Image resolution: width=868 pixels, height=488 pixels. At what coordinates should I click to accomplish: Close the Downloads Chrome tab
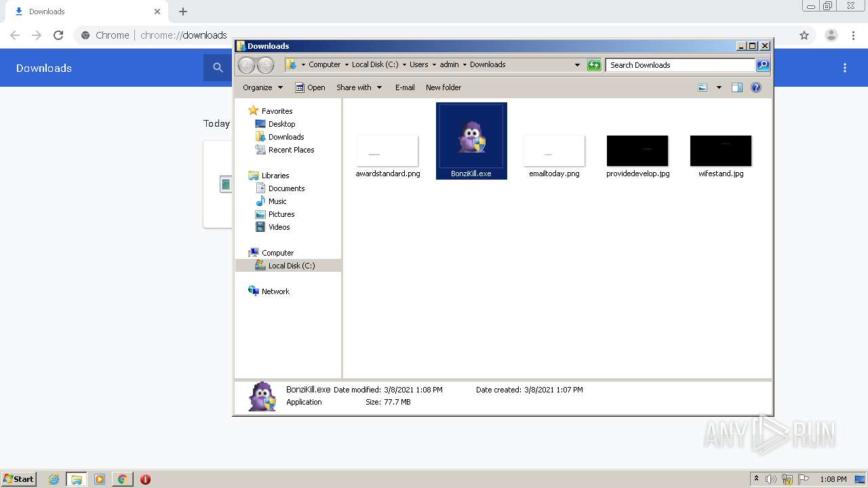point(157,12)
